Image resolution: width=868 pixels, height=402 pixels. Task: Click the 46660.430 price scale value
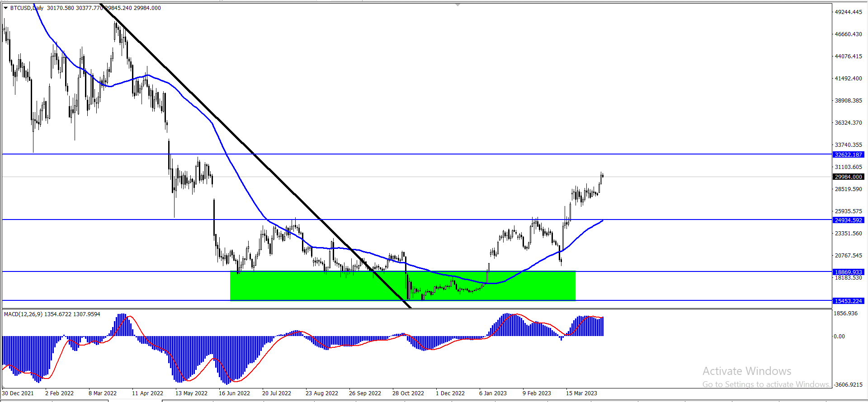tap(848, 34)
